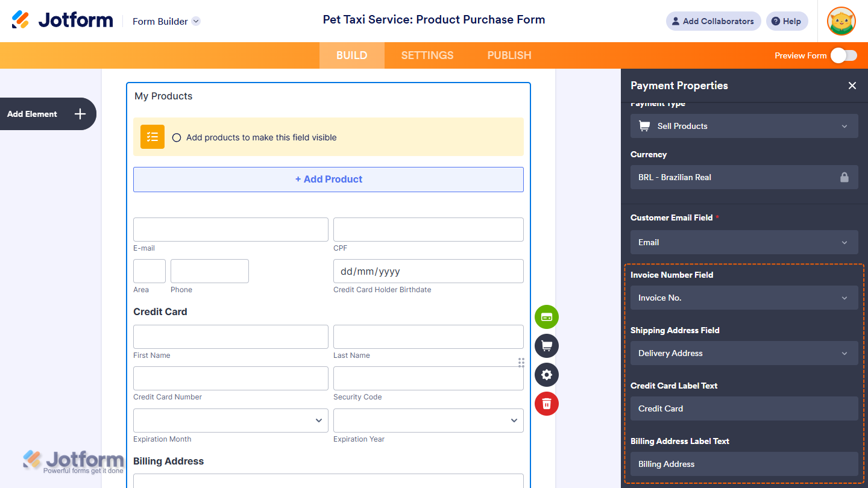The width and height of the screenshot is (868, 488).
Task: Click the Credit Card Label Text field
Action: (744, 408)
